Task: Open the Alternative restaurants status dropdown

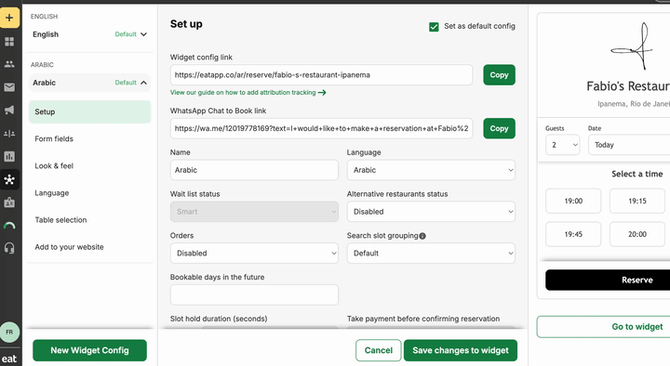Action: (431, 211)
